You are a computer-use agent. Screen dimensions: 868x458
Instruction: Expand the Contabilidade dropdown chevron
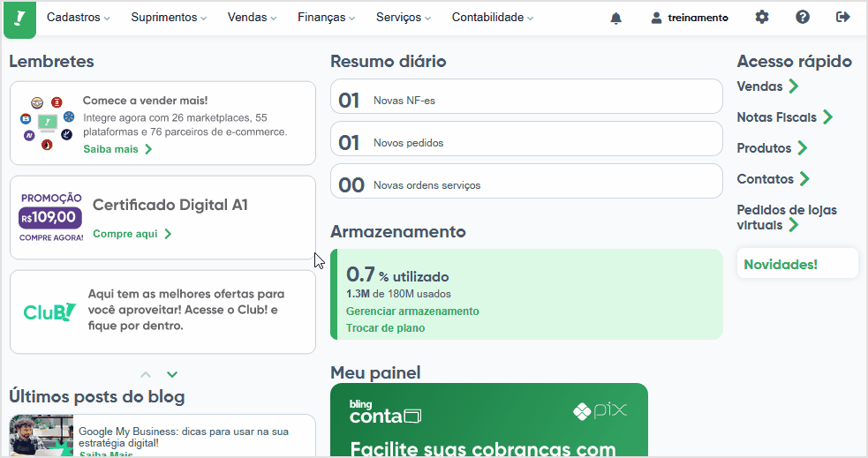tap(531, 19)
